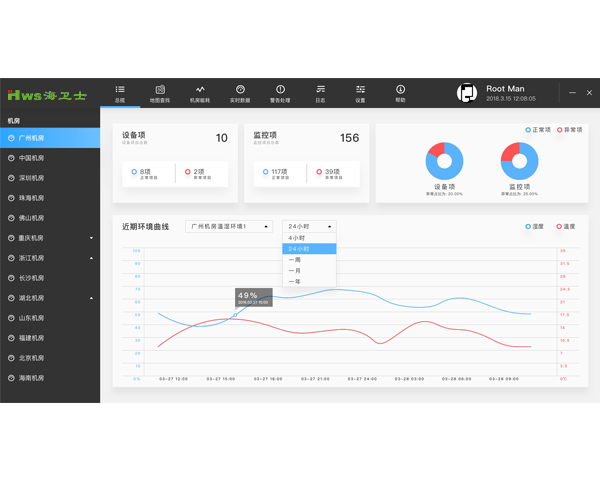
Task: Click the 机房 sidebar header
Action: point(14,121)
